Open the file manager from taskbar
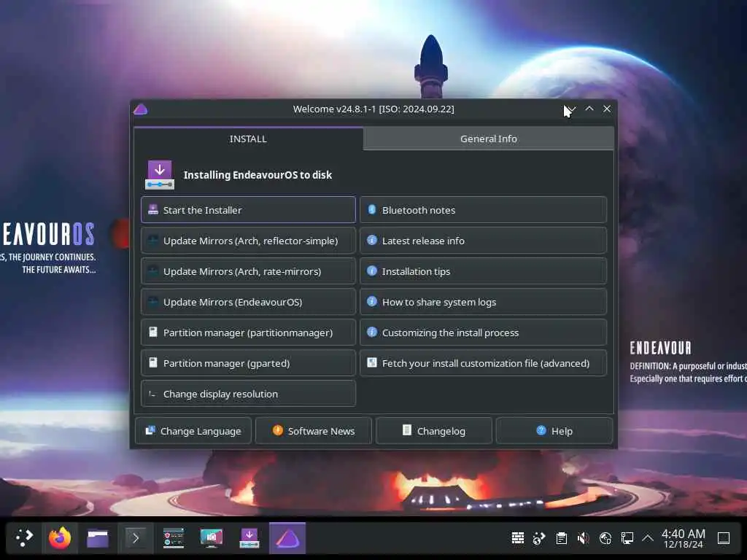This screenshot has width=747, height=560. click(98, 538)
